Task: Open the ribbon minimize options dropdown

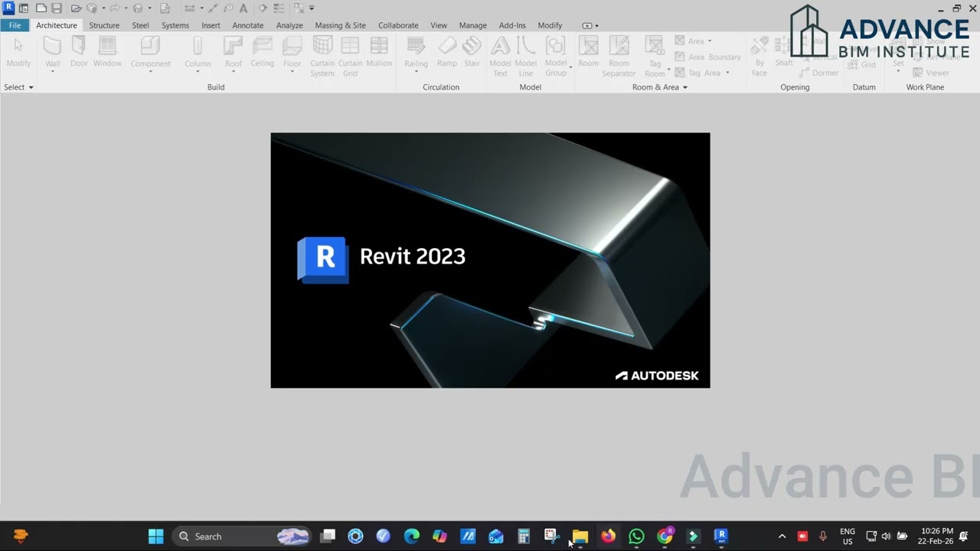Action: coord(596,25)
